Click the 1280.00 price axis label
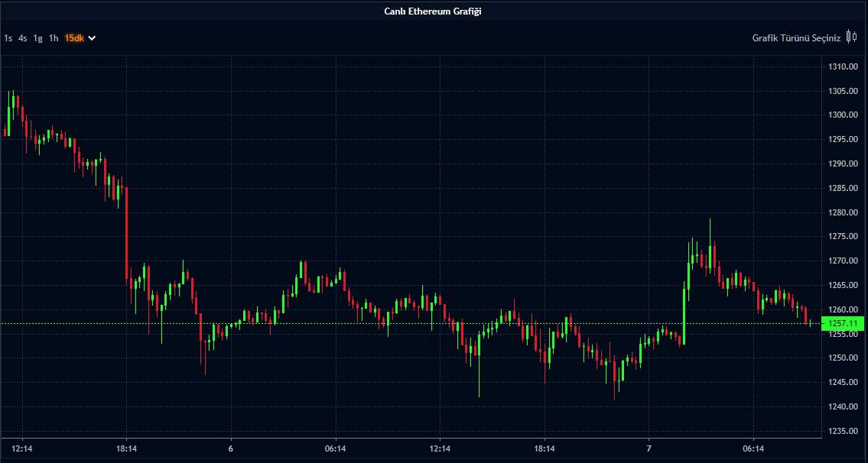This screenshot has width=868, height=463. [843, 212]
